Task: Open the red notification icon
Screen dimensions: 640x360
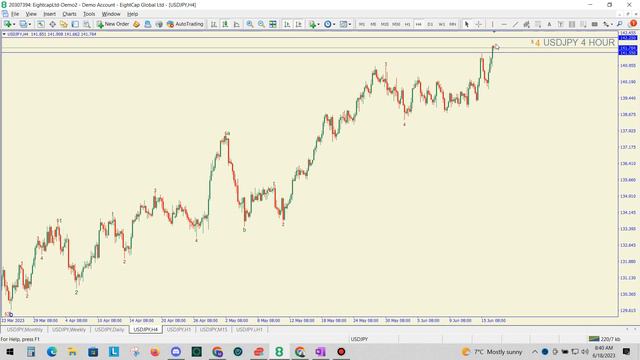Action: 633,24
